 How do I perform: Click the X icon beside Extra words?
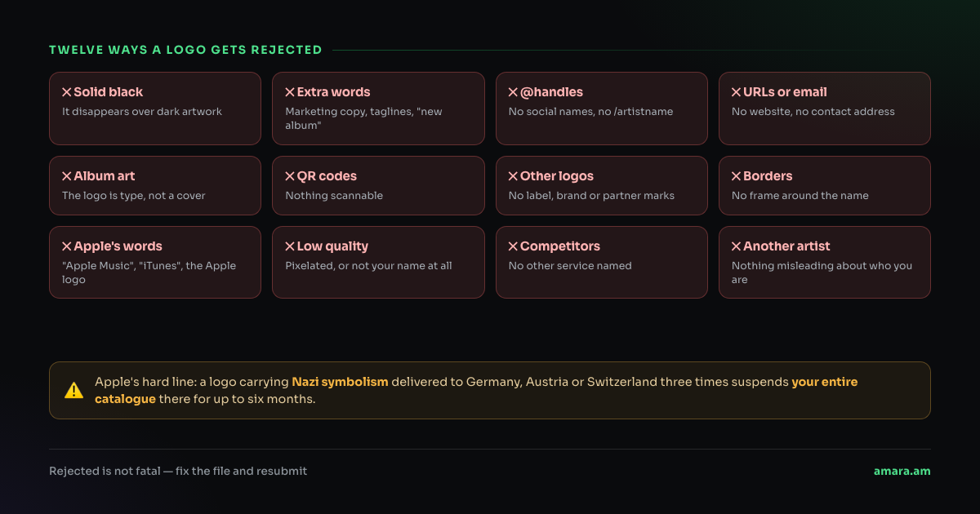[x=290, y=92]
